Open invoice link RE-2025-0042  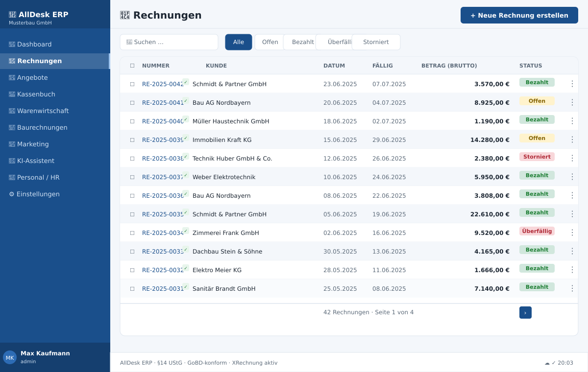coord(163,84)
